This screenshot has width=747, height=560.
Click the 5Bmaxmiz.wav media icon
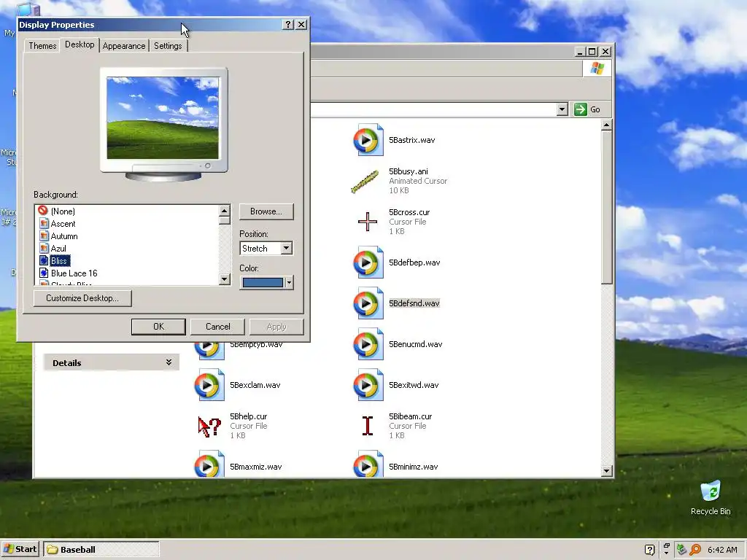pos(209,464)
